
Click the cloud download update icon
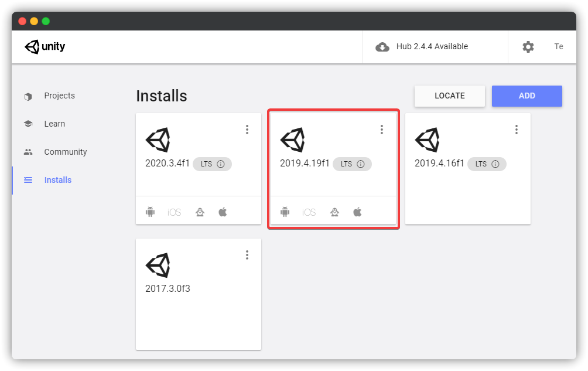[x=382, y=47]
